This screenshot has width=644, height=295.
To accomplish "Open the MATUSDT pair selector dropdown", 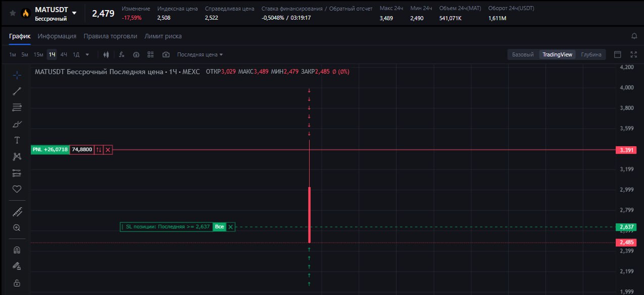I will pos(75,13).
